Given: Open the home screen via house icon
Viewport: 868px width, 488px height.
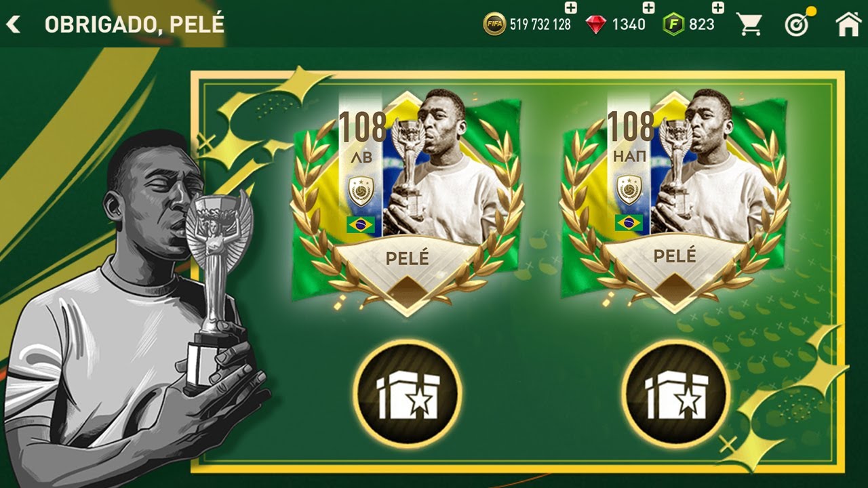Looking at the screenshot, I should pos(848,24).
